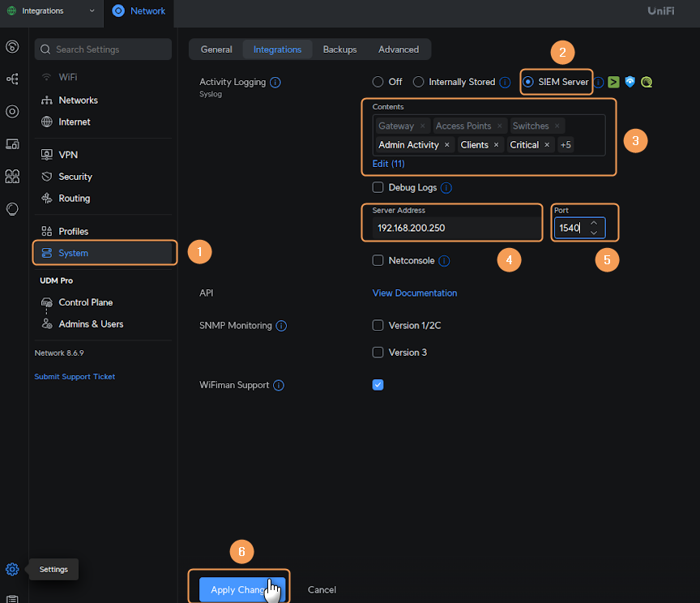Image resolution: width=700 pixels, height=603 pixels.
Task: Remove the Admin Activity tag
Action: coord(447,145)
